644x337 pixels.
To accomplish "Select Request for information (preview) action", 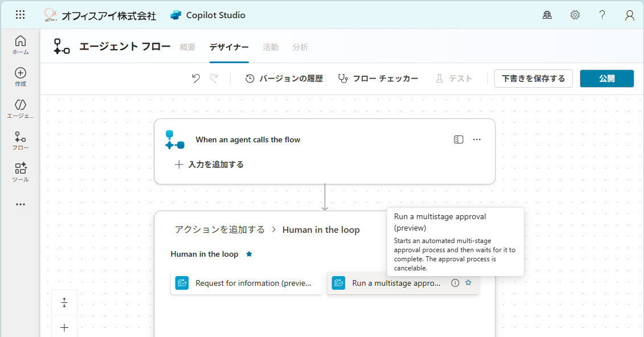I will [x=247, y=283].
